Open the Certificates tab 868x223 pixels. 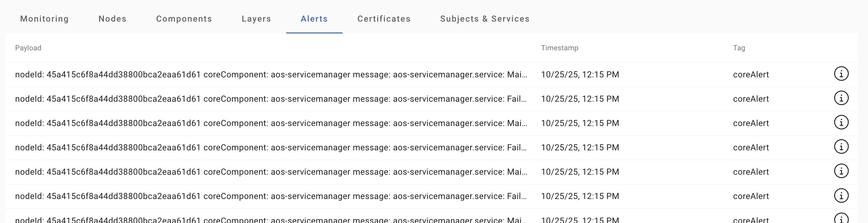coord(384,19)
